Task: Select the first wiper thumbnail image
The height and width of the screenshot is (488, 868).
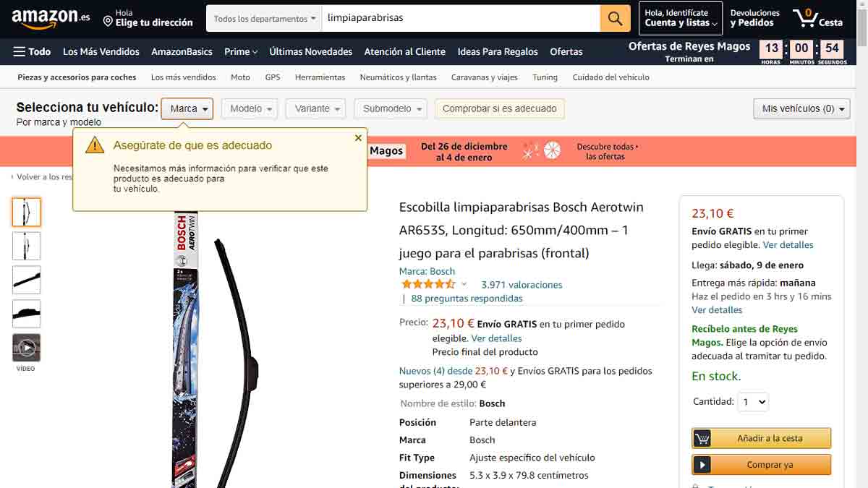Action: click(x=27, y=212)
